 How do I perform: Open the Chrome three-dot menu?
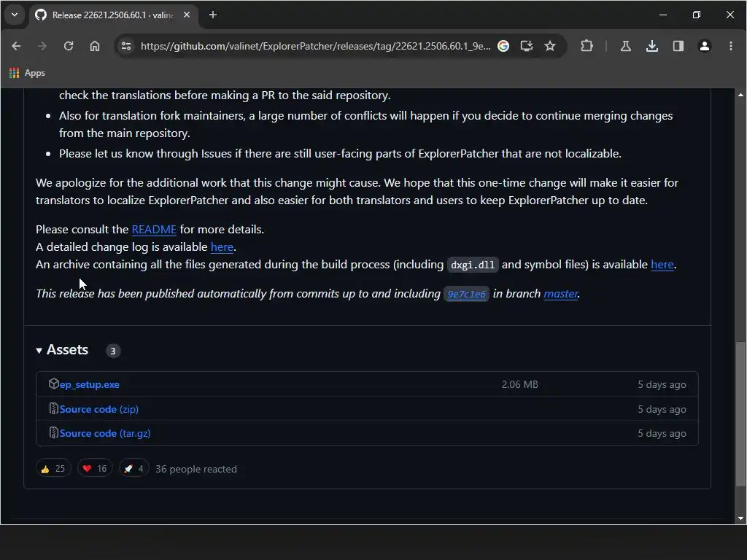[x=730, y=46]
